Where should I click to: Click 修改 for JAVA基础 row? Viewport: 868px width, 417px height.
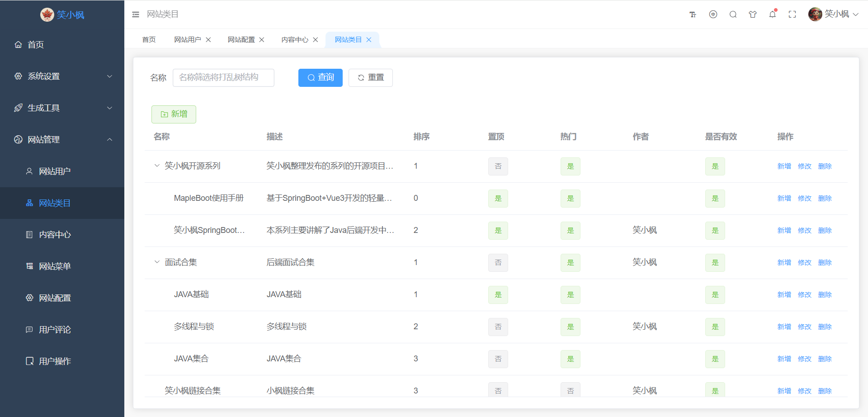click(x=805, y=294)
